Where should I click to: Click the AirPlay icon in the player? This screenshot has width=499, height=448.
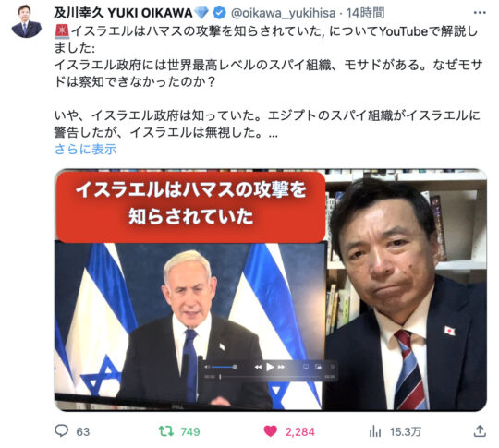[x=306, y=367]
